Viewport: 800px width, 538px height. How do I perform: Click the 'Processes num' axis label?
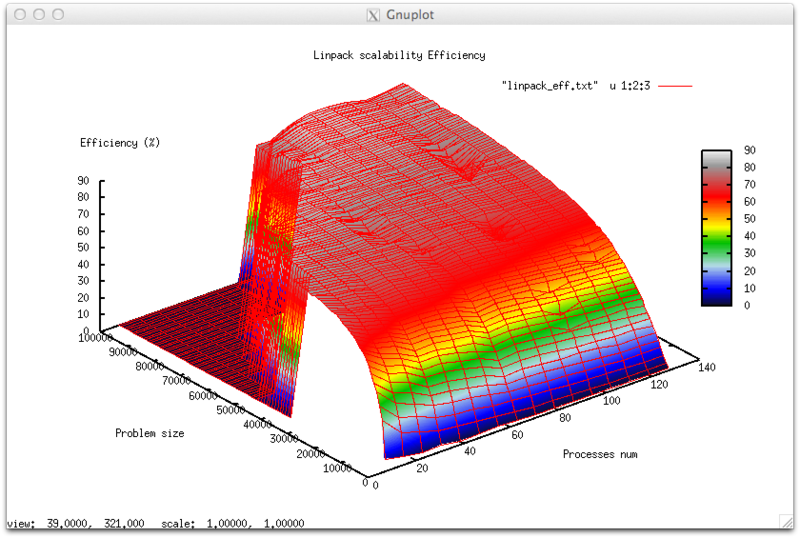click(x=600, y=454)
